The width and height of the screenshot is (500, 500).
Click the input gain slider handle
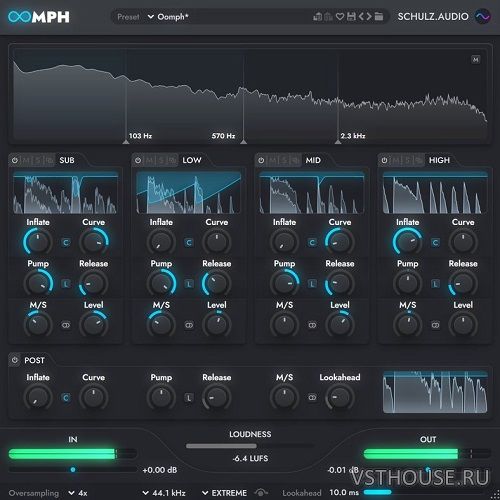[73, 470]
